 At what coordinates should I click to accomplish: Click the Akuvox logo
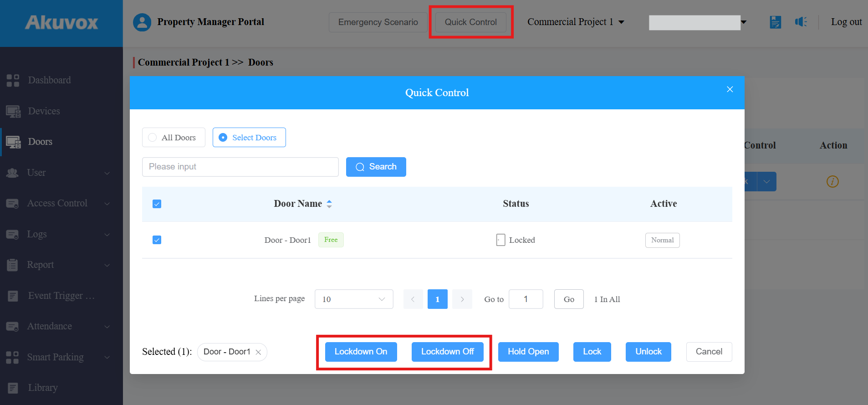(x=61, y=22)
